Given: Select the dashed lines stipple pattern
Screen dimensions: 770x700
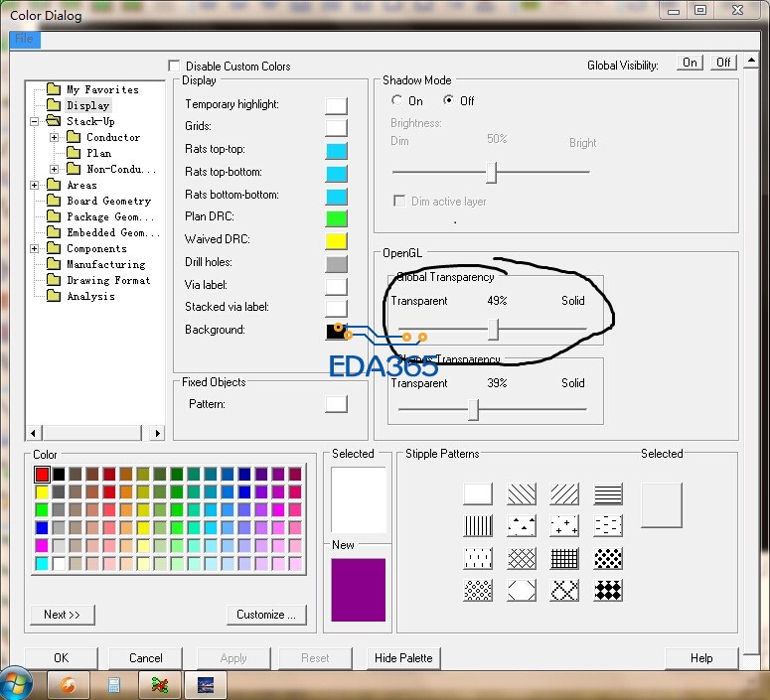Looking at the screenshot, I should click(x=608, y=525).
